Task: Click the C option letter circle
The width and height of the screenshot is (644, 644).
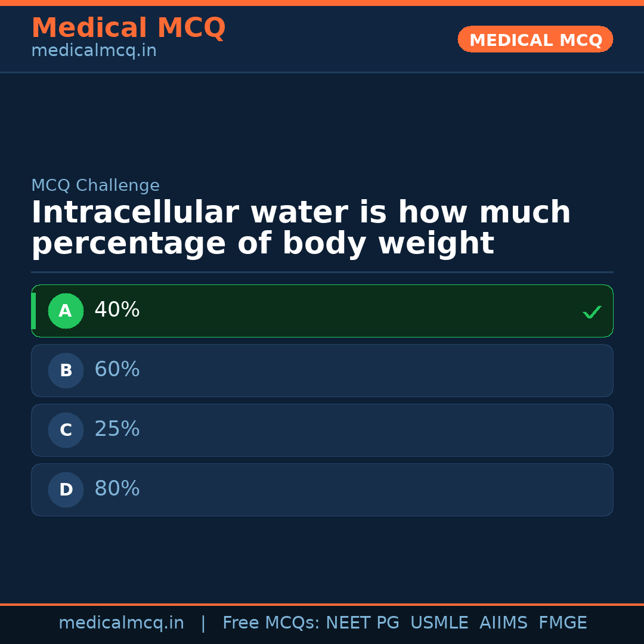Action: [66, 430]
